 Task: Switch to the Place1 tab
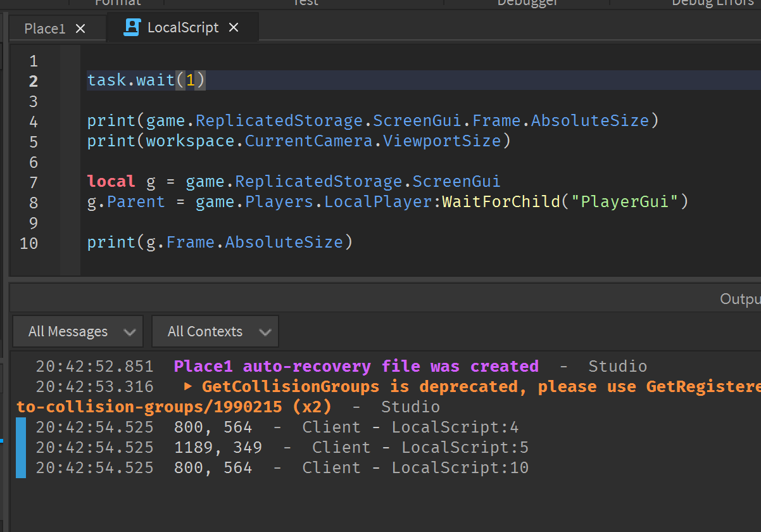[44, 28]
